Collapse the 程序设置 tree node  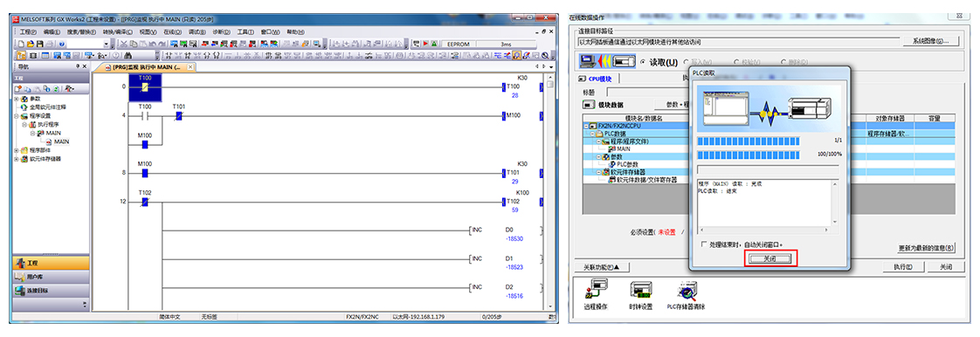(17, 115)
